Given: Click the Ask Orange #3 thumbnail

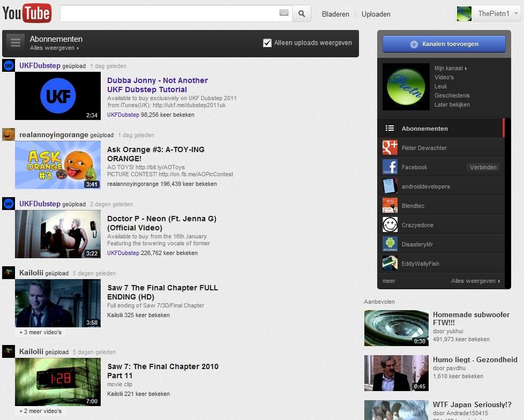Looking at the screenshot, I should [58, 165].
